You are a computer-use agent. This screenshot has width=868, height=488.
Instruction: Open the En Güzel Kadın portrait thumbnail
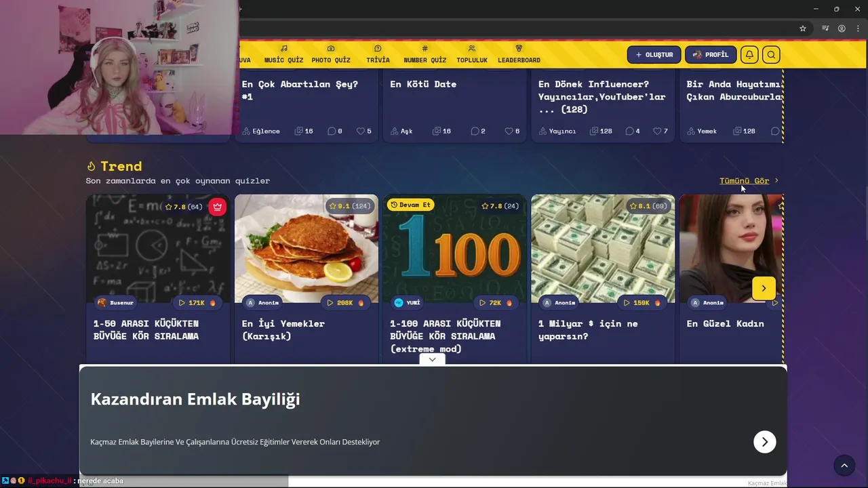pos(731,249)
